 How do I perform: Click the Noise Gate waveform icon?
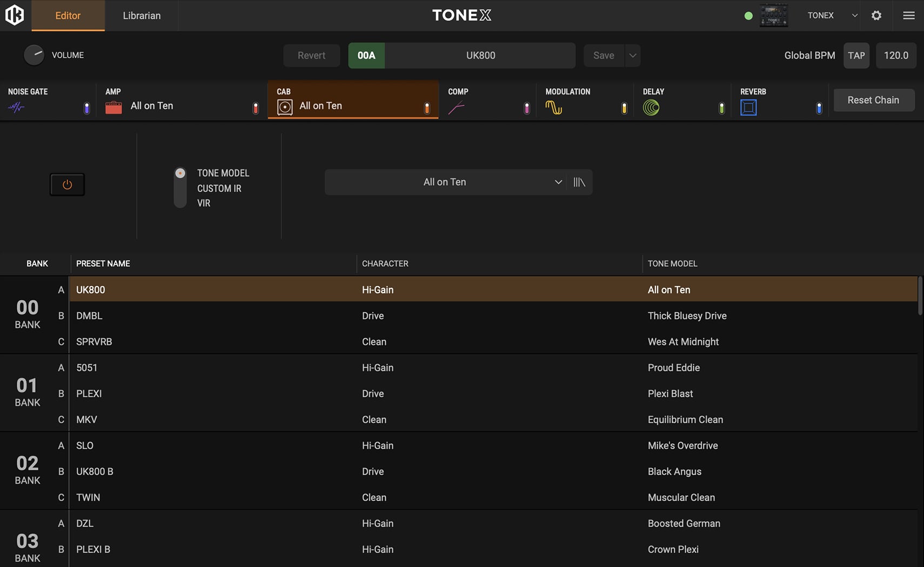16,107
